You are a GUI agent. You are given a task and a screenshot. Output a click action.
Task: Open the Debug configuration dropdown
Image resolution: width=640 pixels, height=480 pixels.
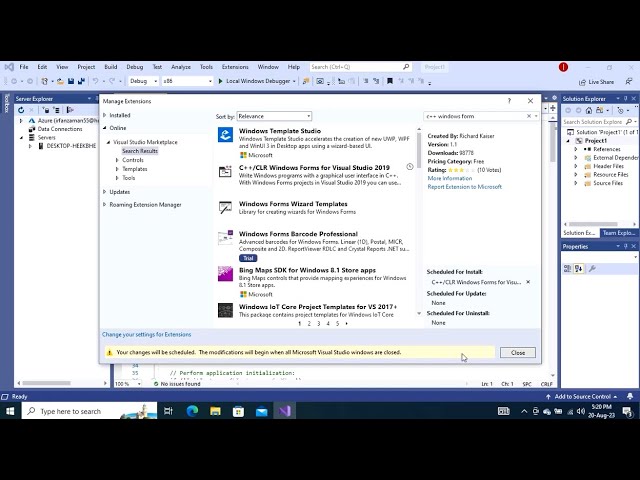[x=144, y=81]
